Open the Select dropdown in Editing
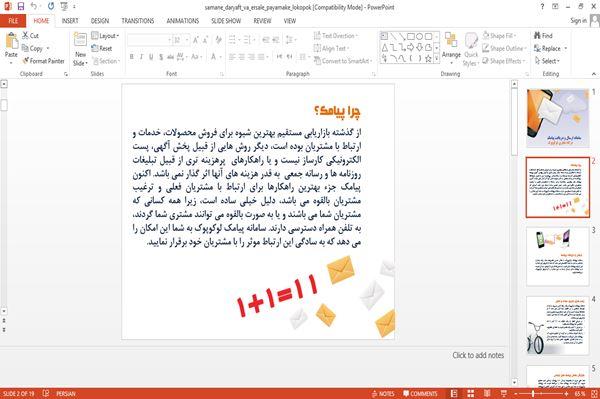 pos(547,61)
